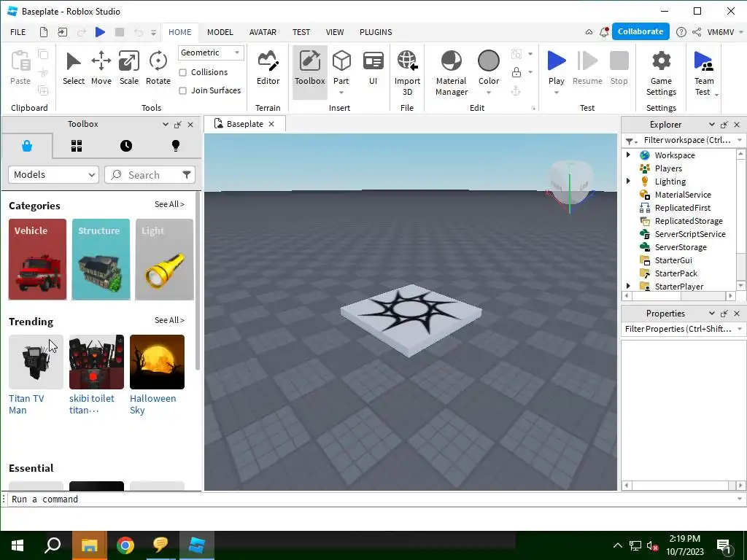Open the Properties filter dropdown arrow
The width and height of the screenshot is (747, 560).
(x=740, y=329)
